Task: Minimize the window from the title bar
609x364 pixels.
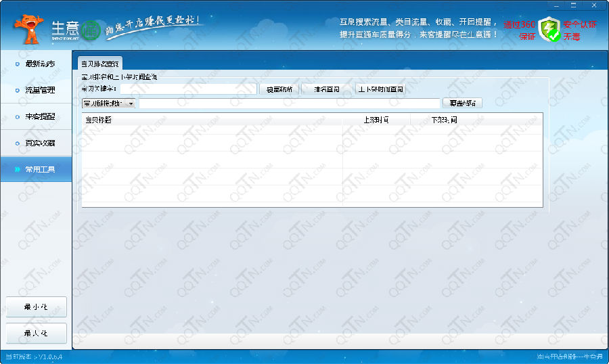Action: click(x=556, y=5)
